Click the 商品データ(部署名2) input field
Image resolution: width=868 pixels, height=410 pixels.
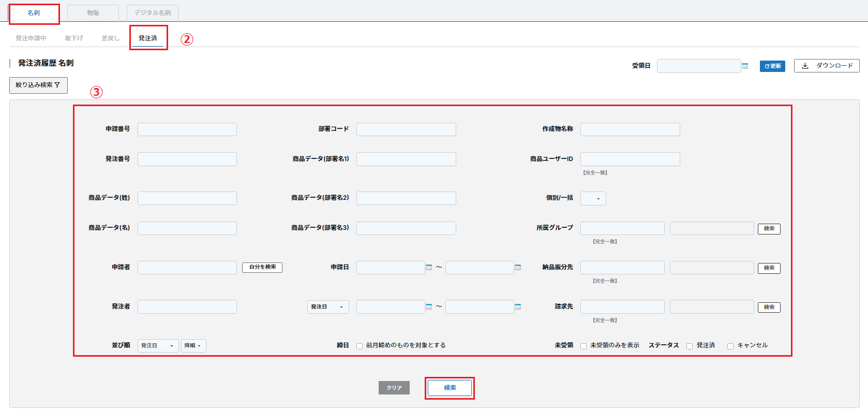pos(406,198)
